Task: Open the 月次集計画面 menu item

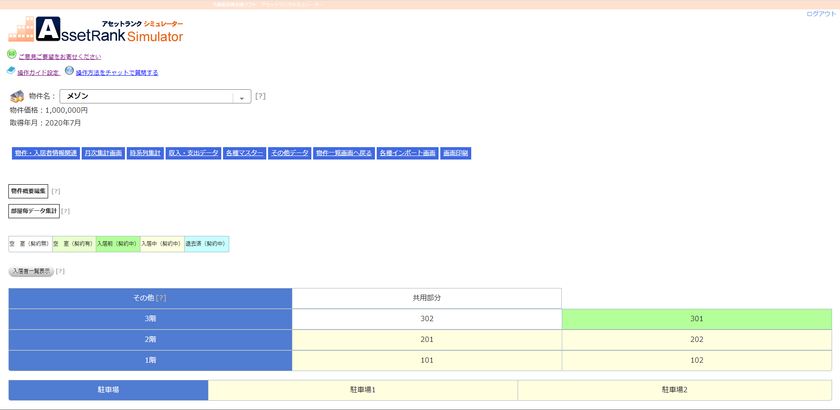Action: 104,153
